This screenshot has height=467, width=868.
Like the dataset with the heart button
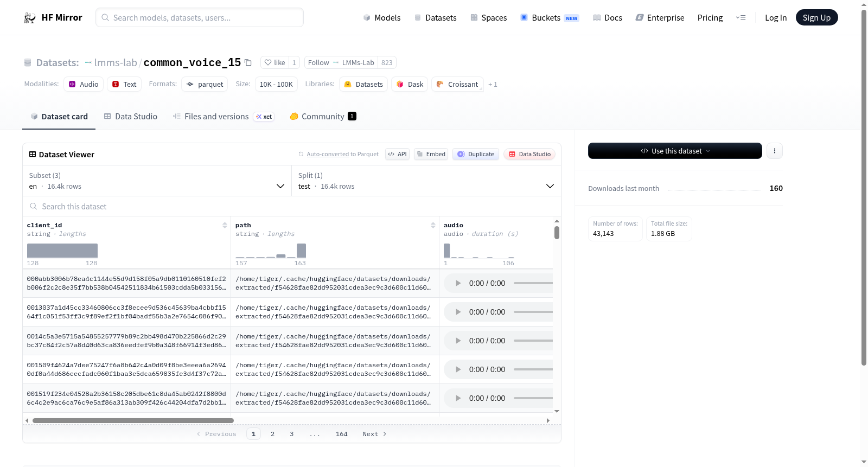tap(275, 62)
